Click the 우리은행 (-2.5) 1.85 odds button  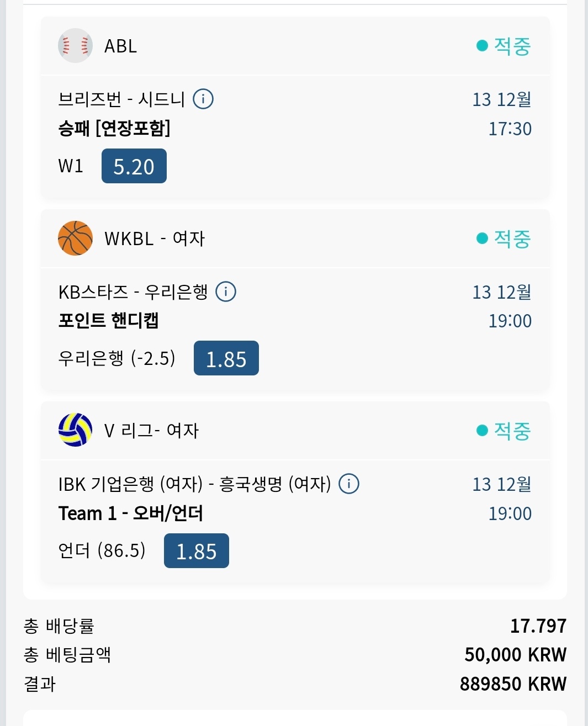click(226, 358)
